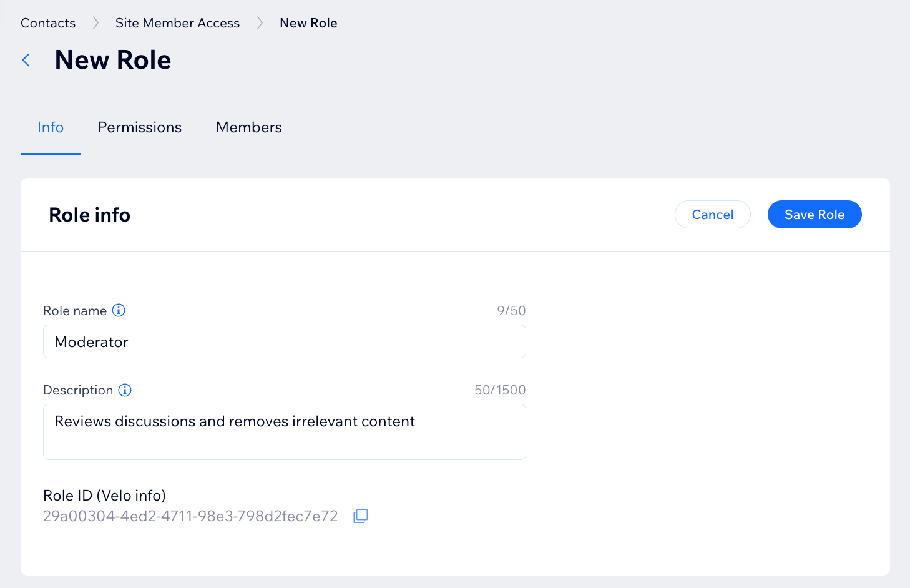Click the Role info section heading
Image resolution: width=910 pixels, height=588 pixels.
pos(90,215)
